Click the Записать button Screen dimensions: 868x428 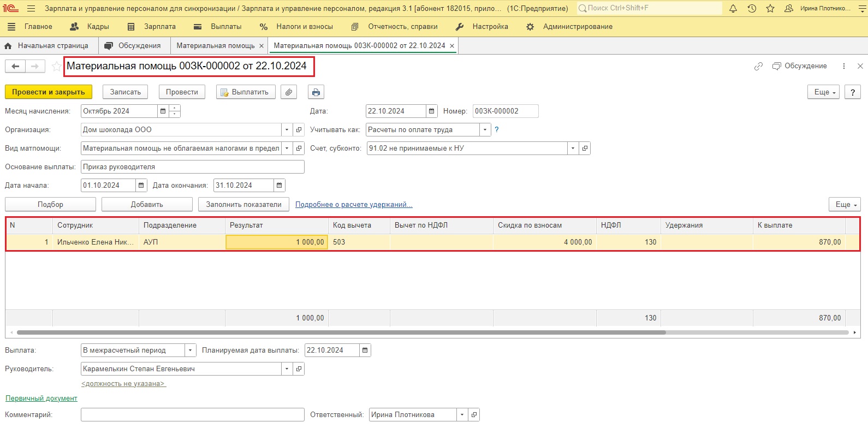coord(126,92)
